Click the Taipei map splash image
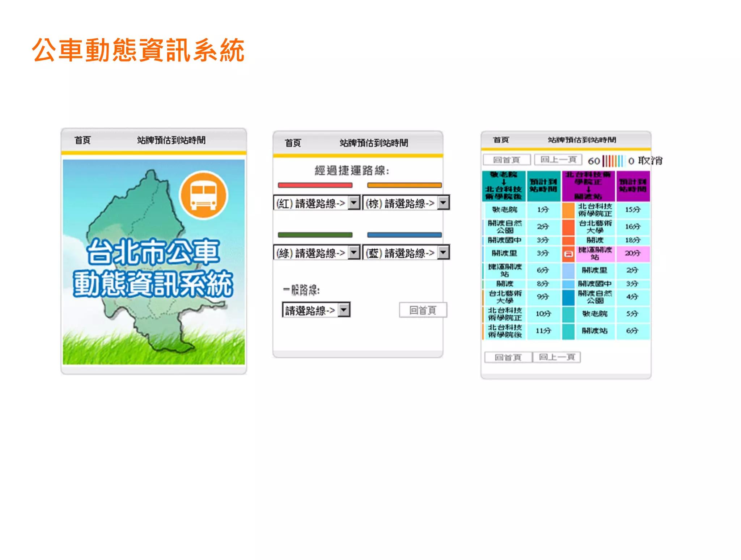Viewport: 741px width, 560px height. (154, 262)
